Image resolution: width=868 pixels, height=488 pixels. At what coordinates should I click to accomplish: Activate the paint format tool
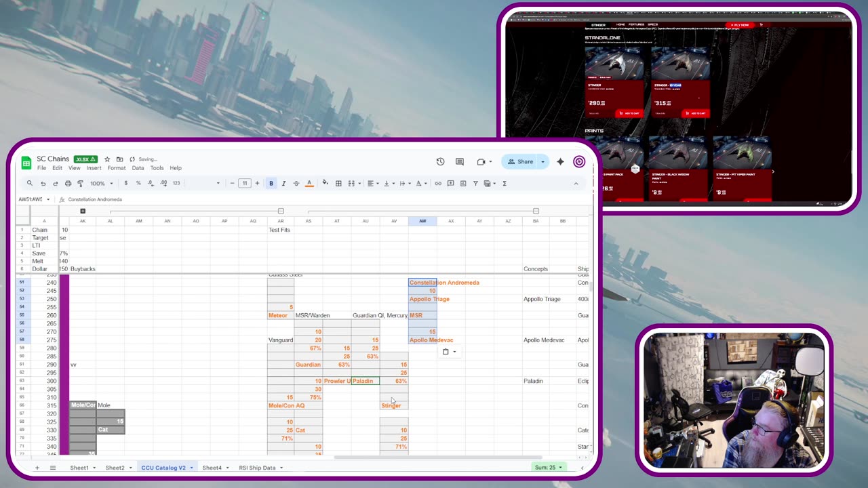[80, 183]
